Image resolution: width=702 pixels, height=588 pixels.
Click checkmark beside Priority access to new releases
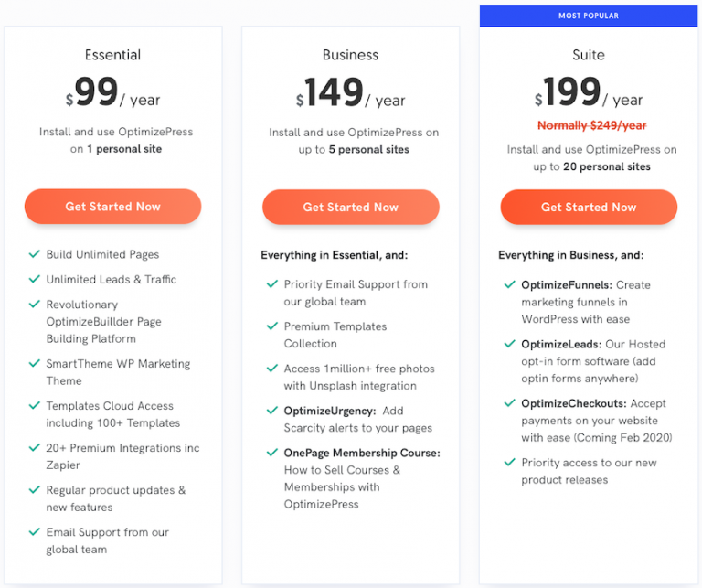point(509,462)
